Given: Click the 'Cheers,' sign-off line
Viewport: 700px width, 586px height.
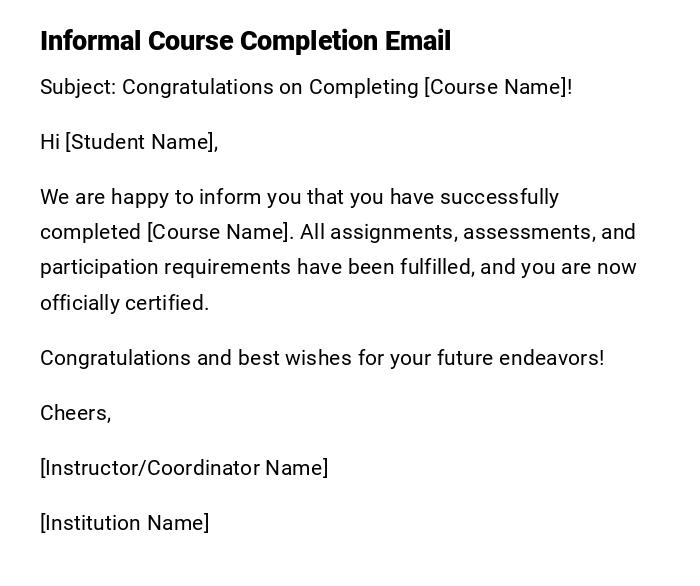Looking at the screenshot, I should click(x=75, y=413).
